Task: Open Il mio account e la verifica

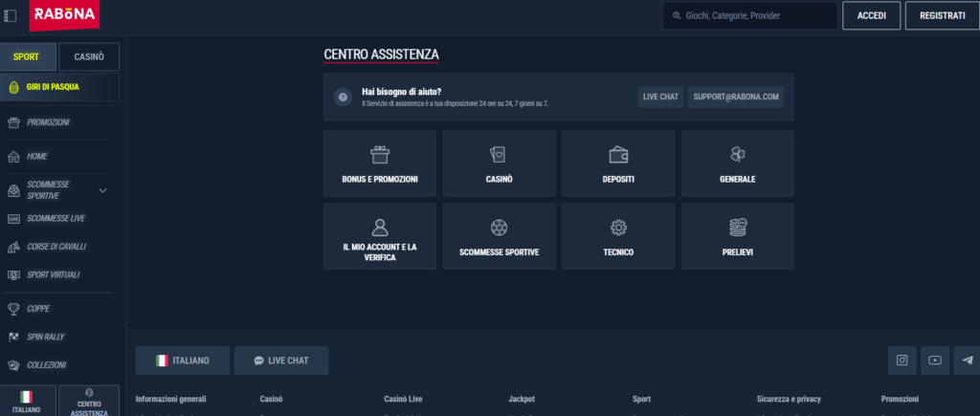Action: coord(380,237)
